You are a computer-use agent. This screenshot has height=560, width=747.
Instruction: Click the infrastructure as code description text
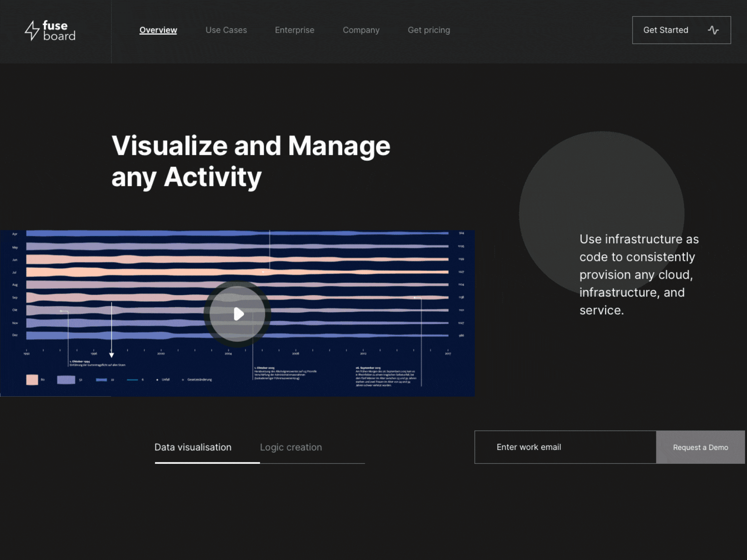(x=639, y=274)
